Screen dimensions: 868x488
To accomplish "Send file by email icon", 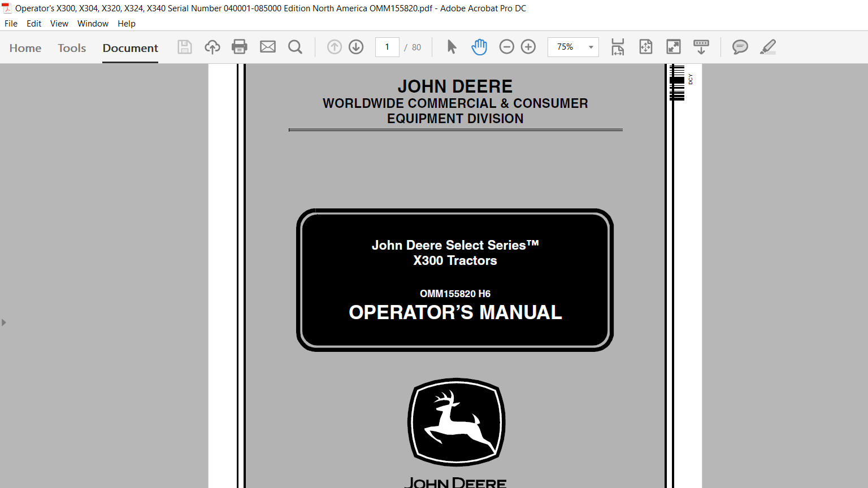I will click(x=268, y=47).
